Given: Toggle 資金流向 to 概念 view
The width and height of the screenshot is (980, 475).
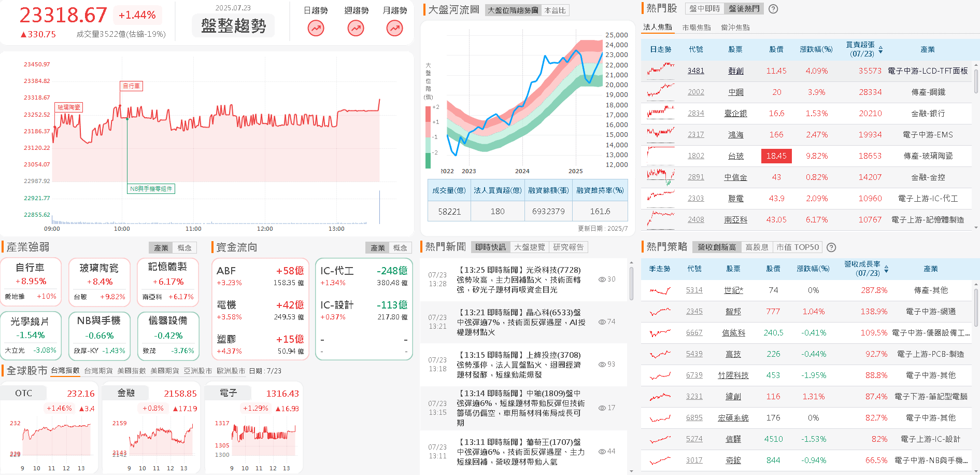Looking at the screenshot, I should [x=400, y=248].
